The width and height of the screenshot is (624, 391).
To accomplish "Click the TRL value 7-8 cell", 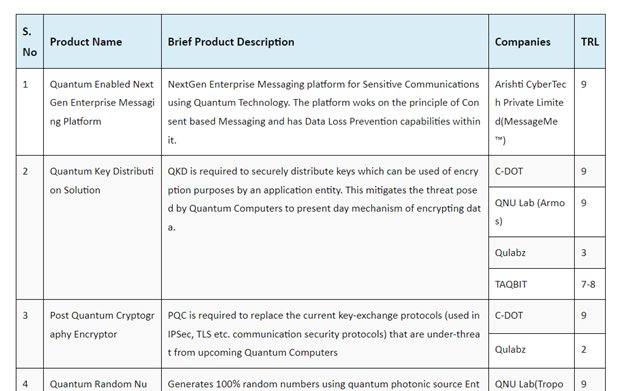I will click(x=590, y=284).
